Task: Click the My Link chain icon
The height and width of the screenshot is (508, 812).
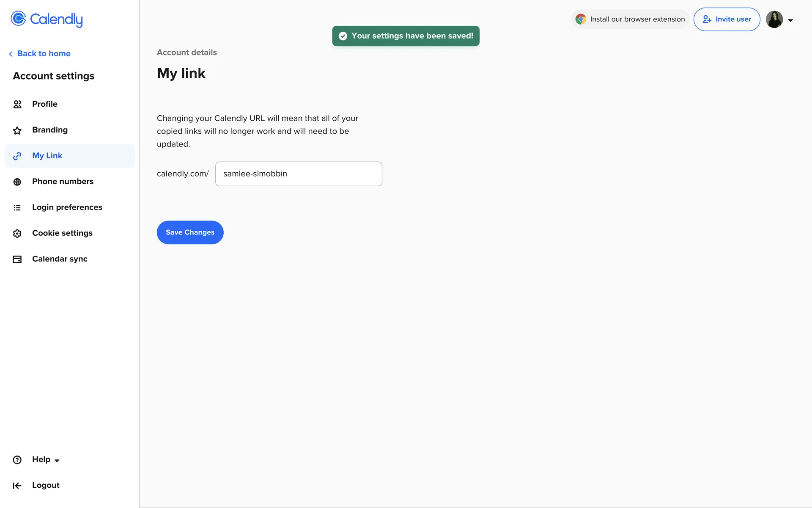Action: [17, 156]
